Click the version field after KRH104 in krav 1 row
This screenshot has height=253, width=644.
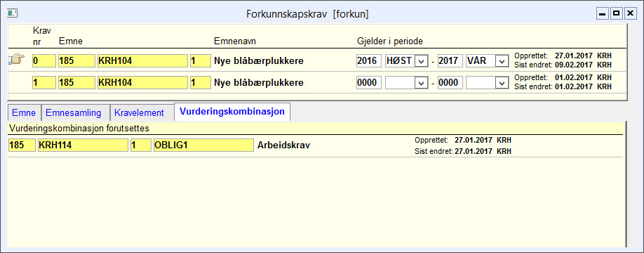click(201, 83)
